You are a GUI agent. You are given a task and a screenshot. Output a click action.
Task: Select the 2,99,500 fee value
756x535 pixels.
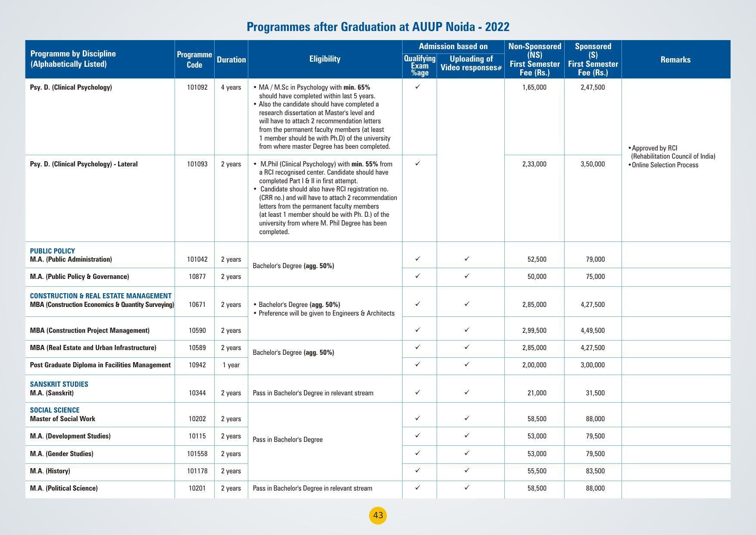[x=534, y=330]
